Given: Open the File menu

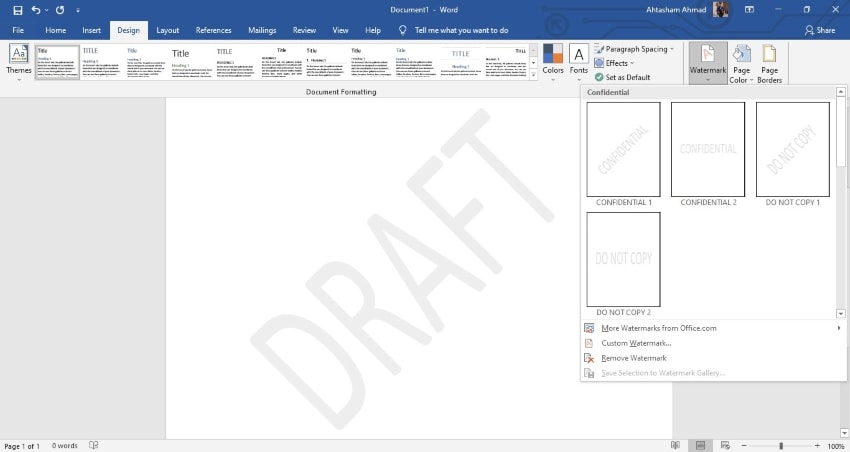Looking at the screenshot, I should pyautogui.click(x=18, y=30).
